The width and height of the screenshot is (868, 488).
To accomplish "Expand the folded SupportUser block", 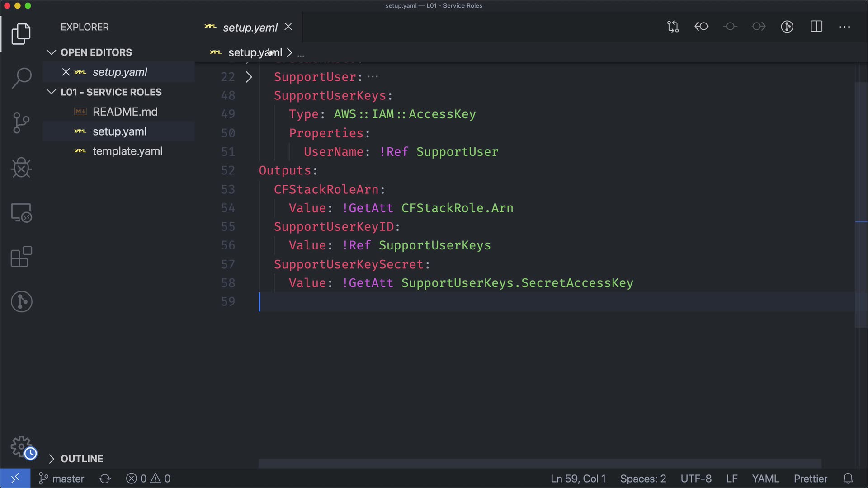I will tap(249, 77).
